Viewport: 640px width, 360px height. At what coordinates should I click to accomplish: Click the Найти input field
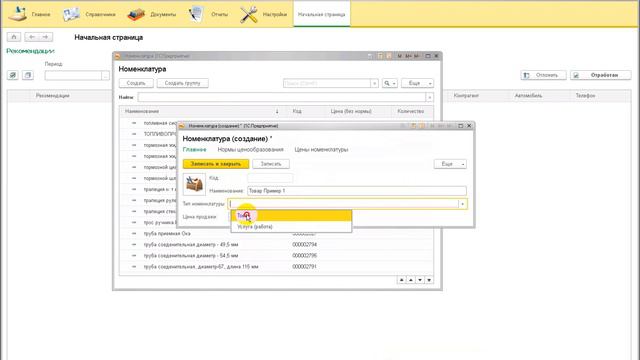[x=282, y=97]
